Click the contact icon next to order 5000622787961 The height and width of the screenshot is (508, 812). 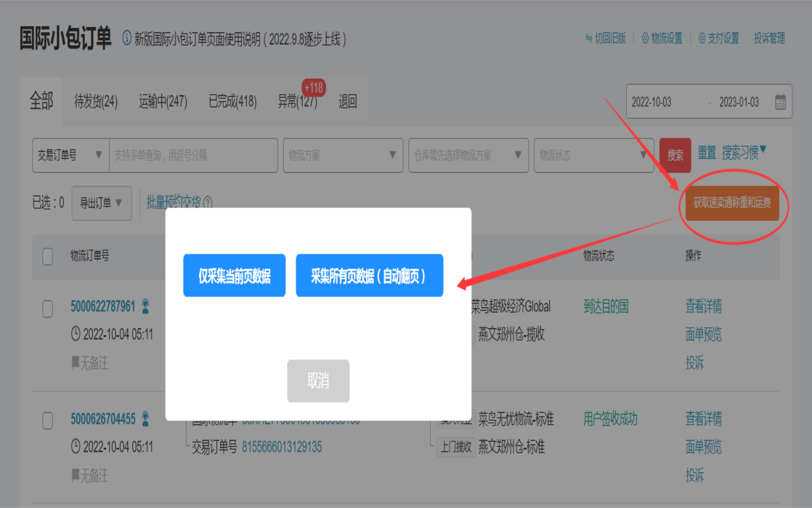pyautogui.click(x=145, y=305)
